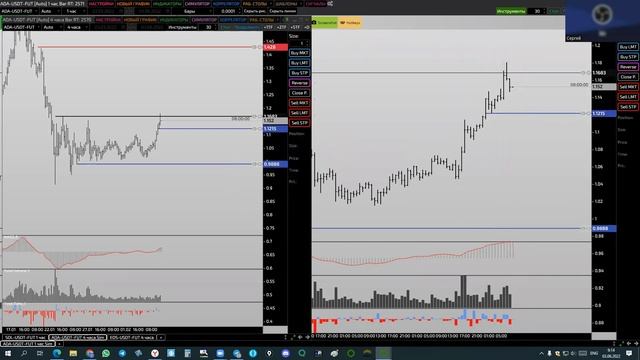Open НАСТРОЙКИ in the 4 часа window
Image resolution: width=640 pixels, height=360 pixels.
[108, 20]
